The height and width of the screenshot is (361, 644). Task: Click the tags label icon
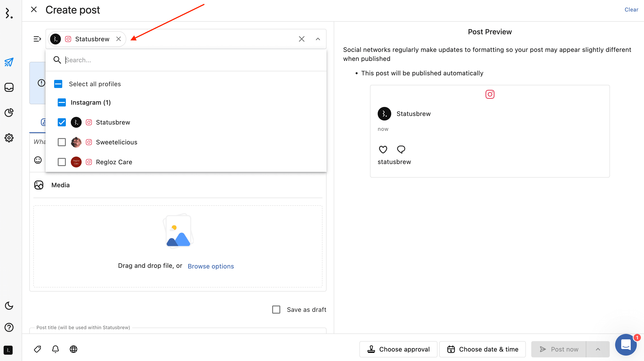[37, 349]
